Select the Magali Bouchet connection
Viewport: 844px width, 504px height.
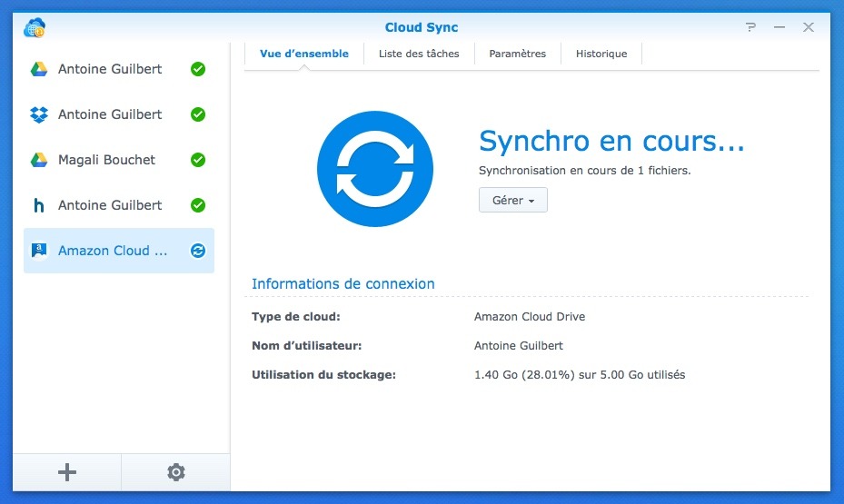(x=106, y=160)
